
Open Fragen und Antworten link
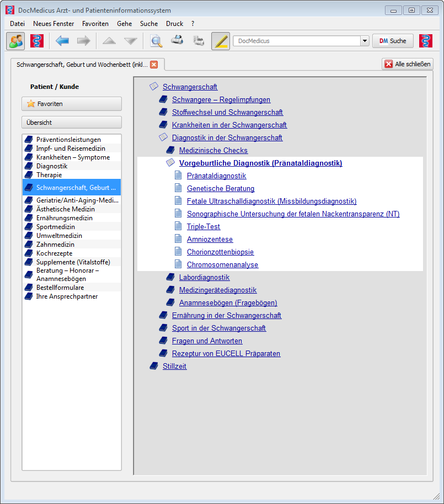[207, 341]
